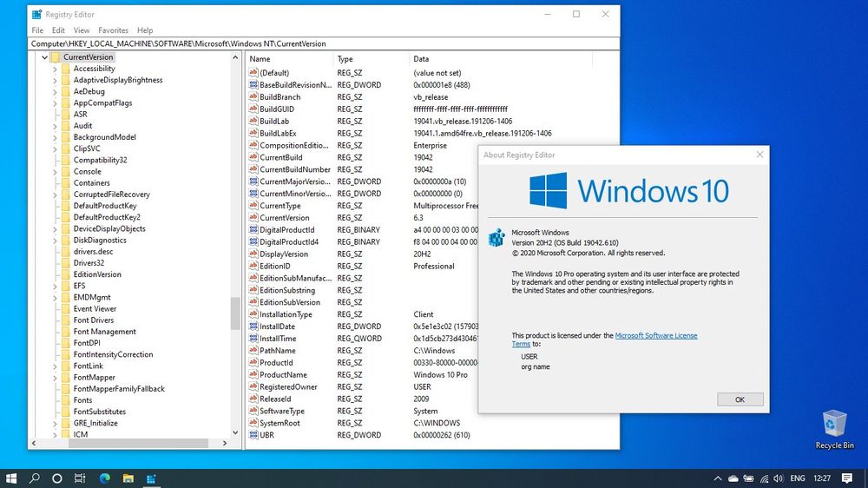
Task: Expand the AppCompatFlags key
Action: (55, 103)
